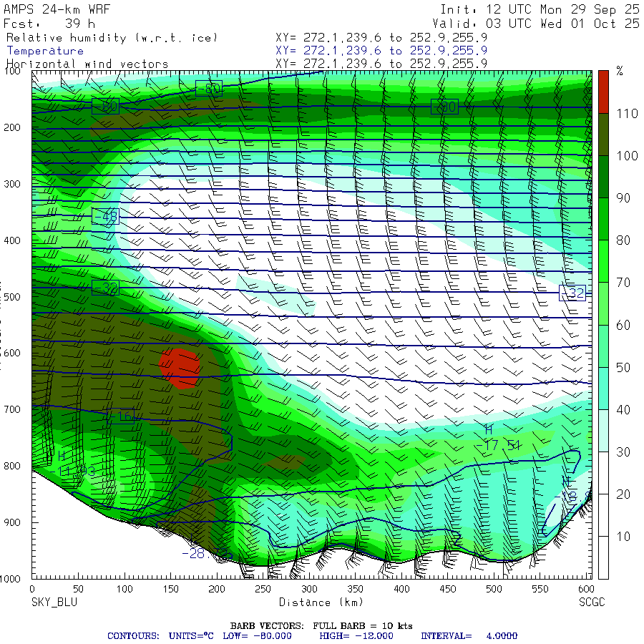
Task: Click the red supersaturated humidity blob in plot
Action: [180, 369]
